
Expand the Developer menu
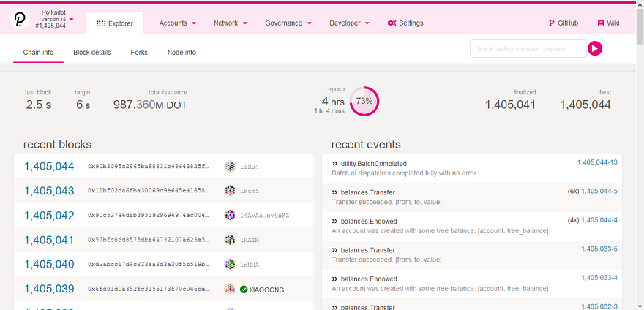point(350,23)
